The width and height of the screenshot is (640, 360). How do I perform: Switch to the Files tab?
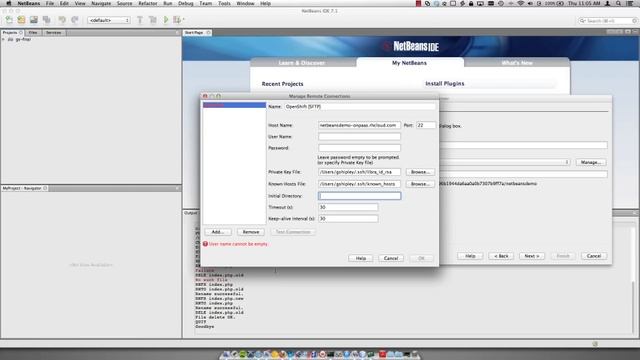coord(33,32)
